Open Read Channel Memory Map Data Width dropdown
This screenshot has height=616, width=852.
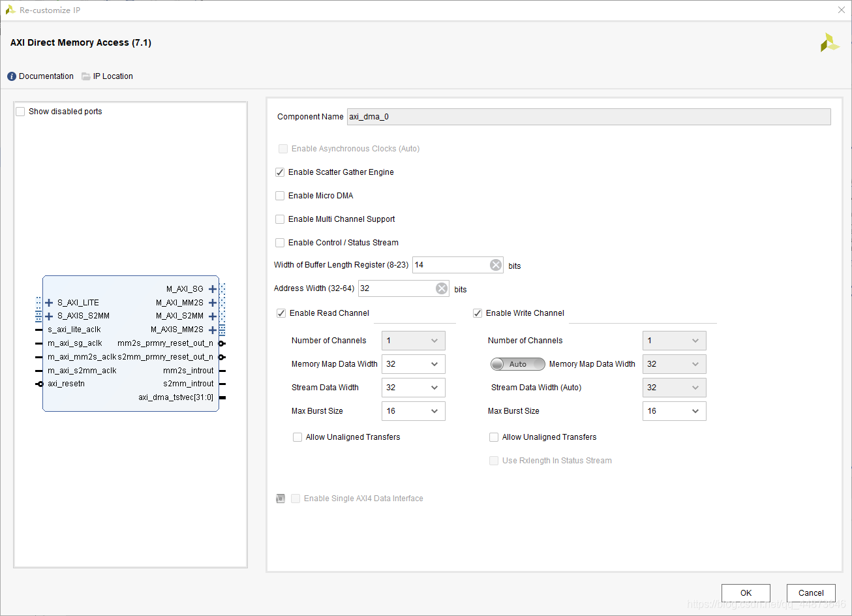pyautogui.click(x=414, y=364)
